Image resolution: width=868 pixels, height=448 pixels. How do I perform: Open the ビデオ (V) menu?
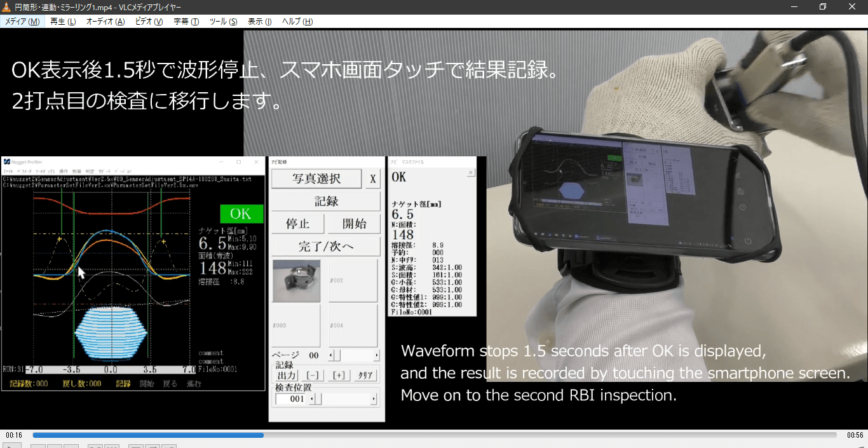(x=149, y=22)
